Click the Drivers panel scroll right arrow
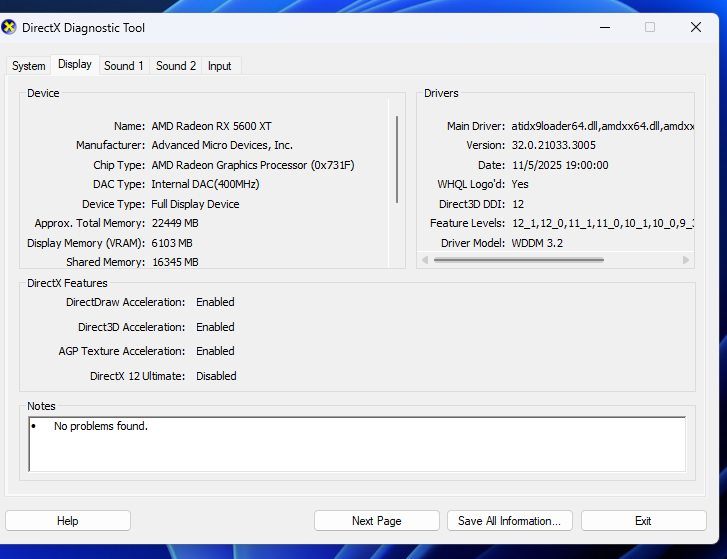Viewport: 727px width, 559px height. click(686, 260)
